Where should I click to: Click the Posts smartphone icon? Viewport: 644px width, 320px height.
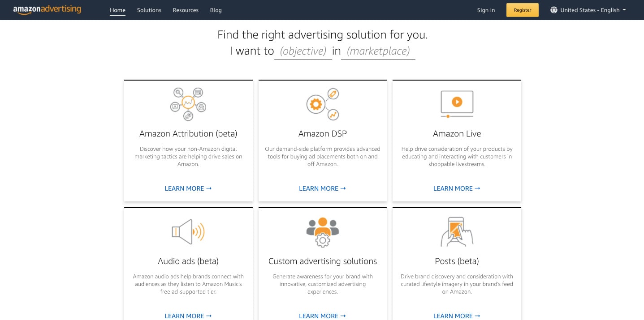(x=457, y=232)
